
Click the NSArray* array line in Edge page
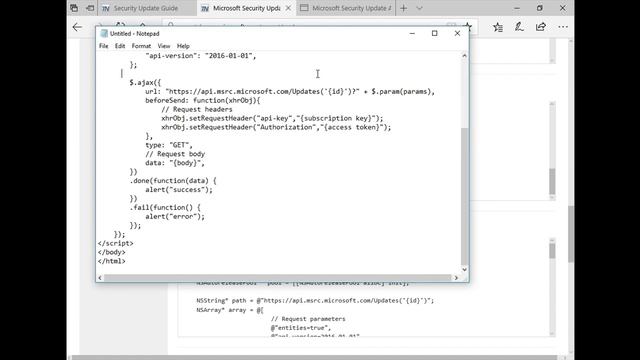(x=230, y=310)
